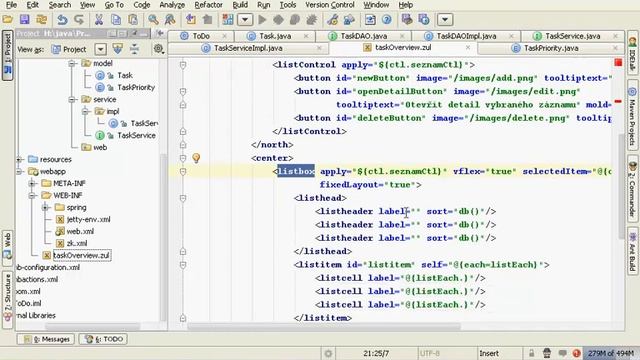Collapse the impl folder in the tree
Screen dimensions: 640x360
pyautogui.click(x=85, y=111)
